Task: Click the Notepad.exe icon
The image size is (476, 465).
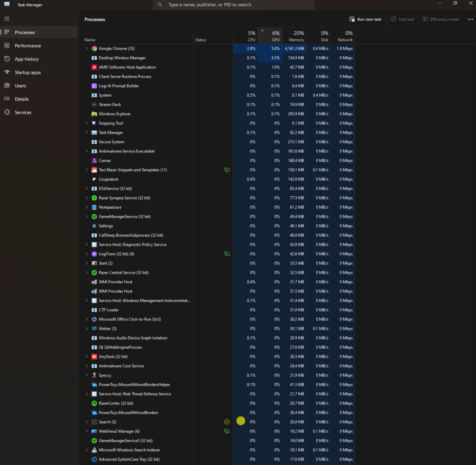Action: coord(94,207)
